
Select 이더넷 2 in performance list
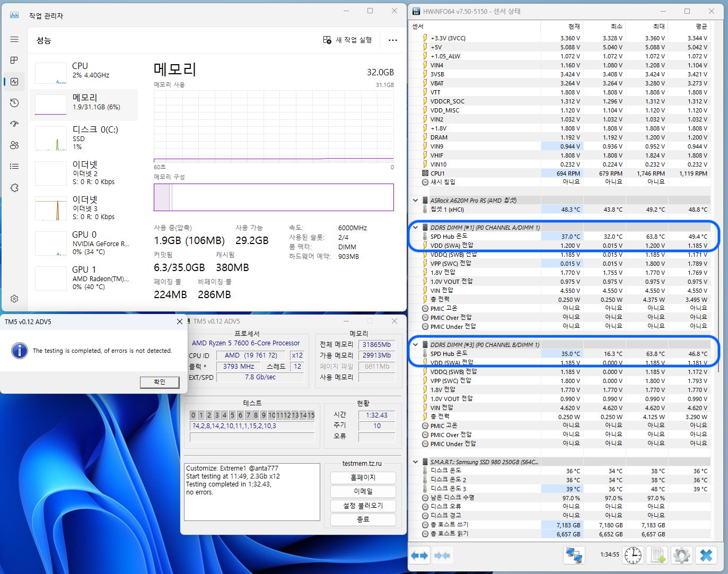click(x=84, y=173)
